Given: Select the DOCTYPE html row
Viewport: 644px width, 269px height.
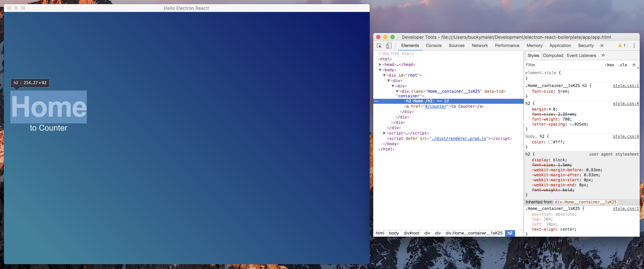Looking at the screenshot, I should 396,54.
